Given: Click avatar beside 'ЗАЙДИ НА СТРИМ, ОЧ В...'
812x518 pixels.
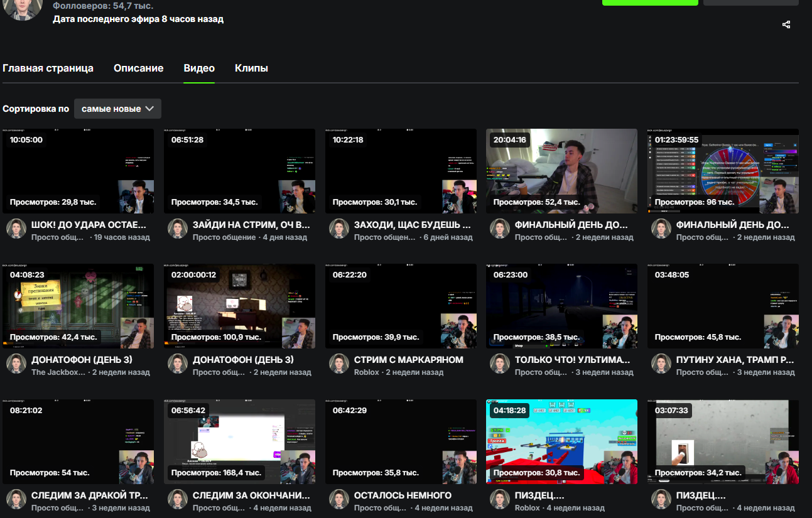Looking at the screenshot, I should [x=178, y=229].
